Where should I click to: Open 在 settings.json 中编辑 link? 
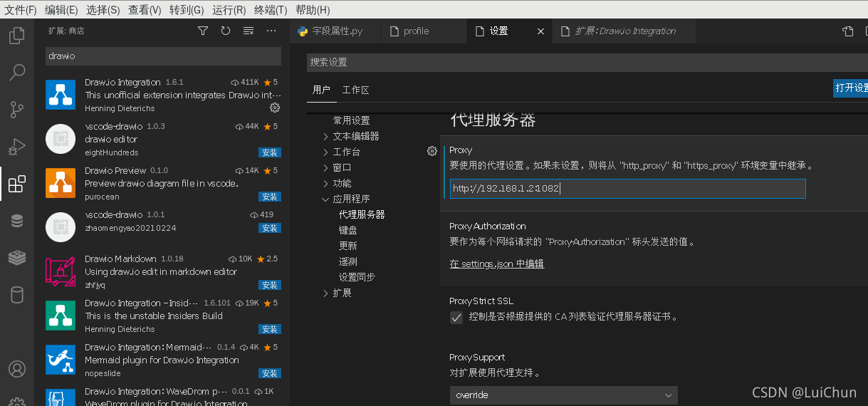(497, 264)
